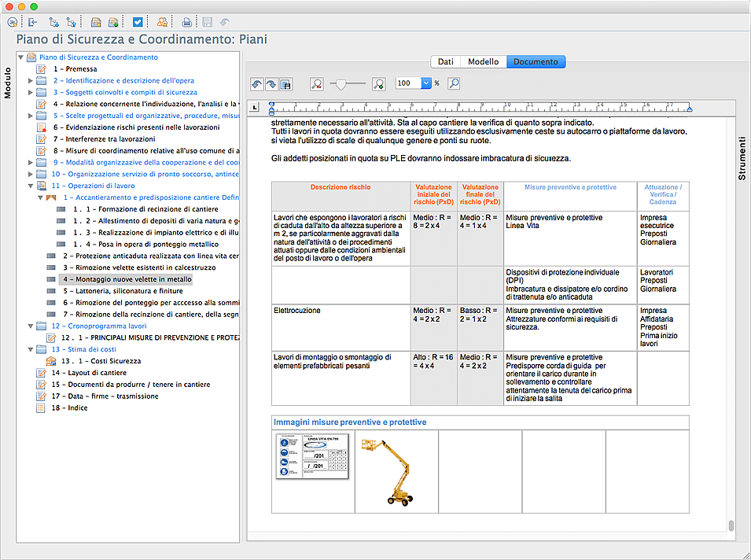The height and width of the screenshot is (560, 751).
Task: Open 1.1 – Formazione di recinzione di cantiere
Action: [145, 209]
